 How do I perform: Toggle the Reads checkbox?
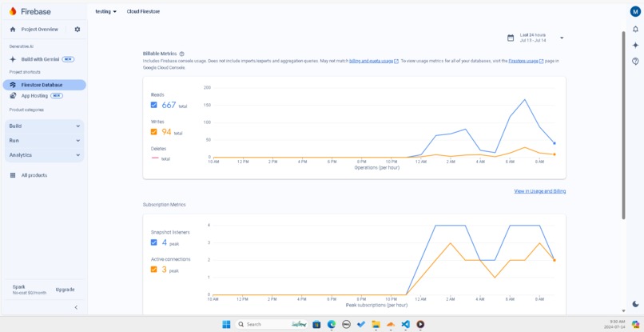pos(154,105)
